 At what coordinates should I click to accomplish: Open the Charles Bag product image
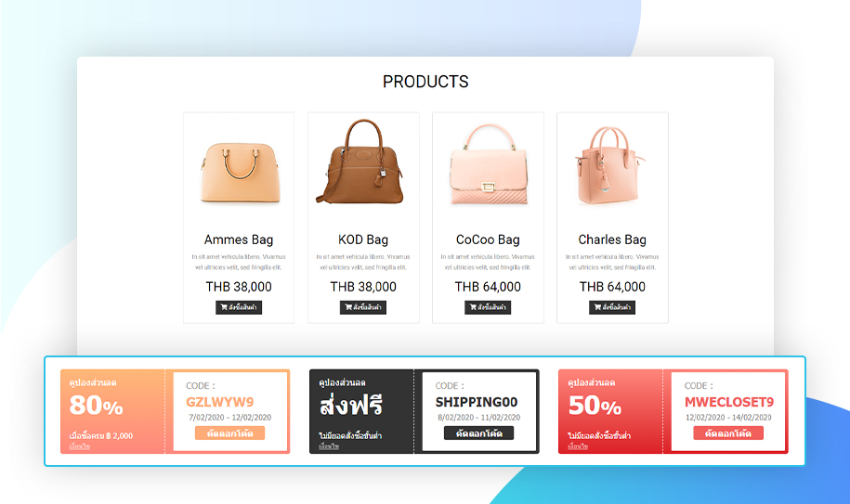(x=609, y=164)
